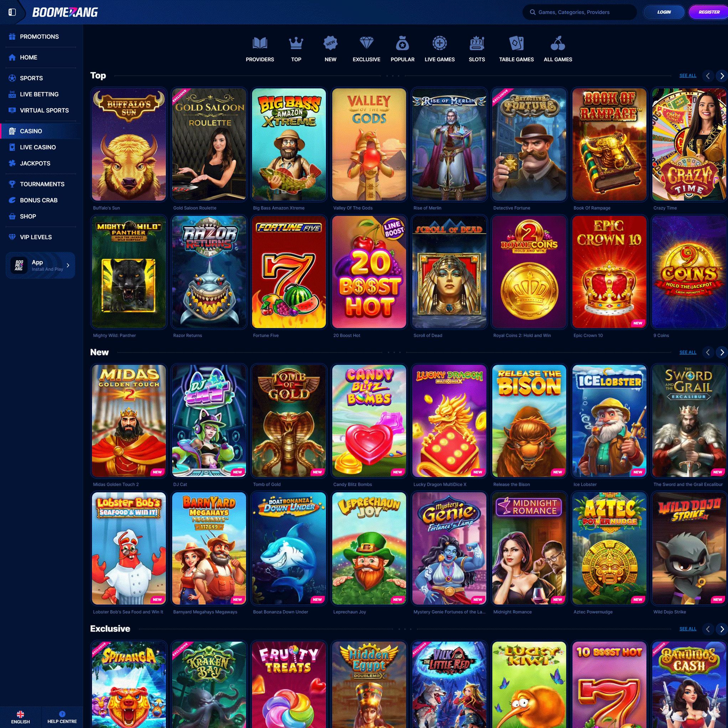Image resolution: width=728 pixels, height=728 pixels.
Task: Launch the Aztec Powernudge game tile
Action: (x=609, y=548)
